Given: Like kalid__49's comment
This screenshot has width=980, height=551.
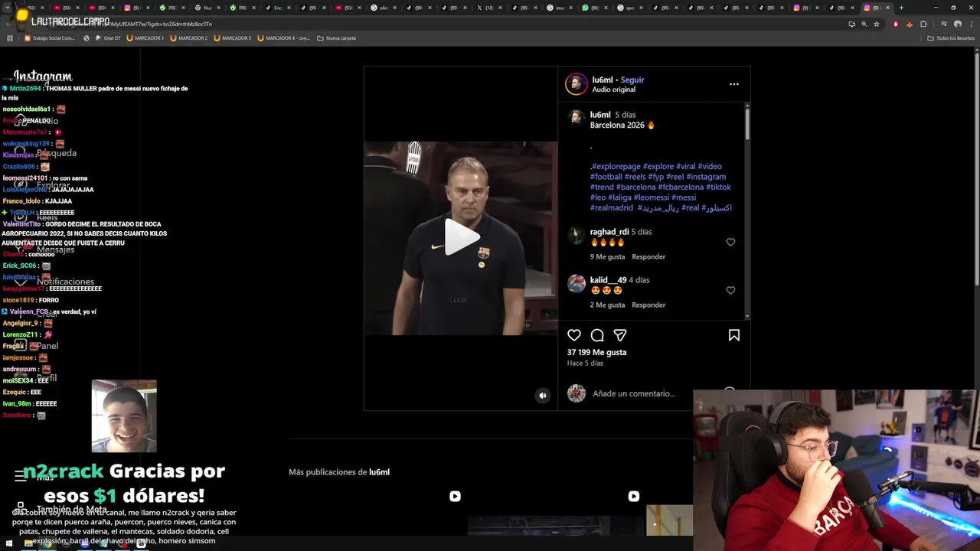Looking at the screenshot, I should (x=730, y=290).
